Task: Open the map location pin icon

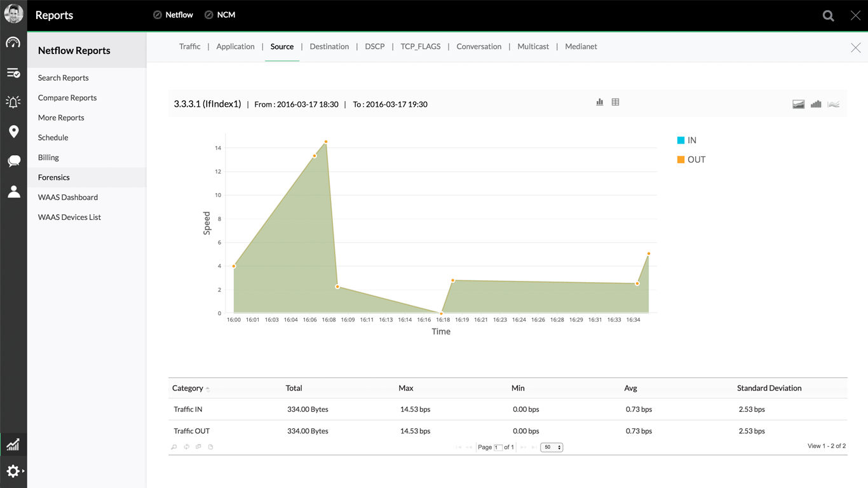Action: tap(13, 132)
